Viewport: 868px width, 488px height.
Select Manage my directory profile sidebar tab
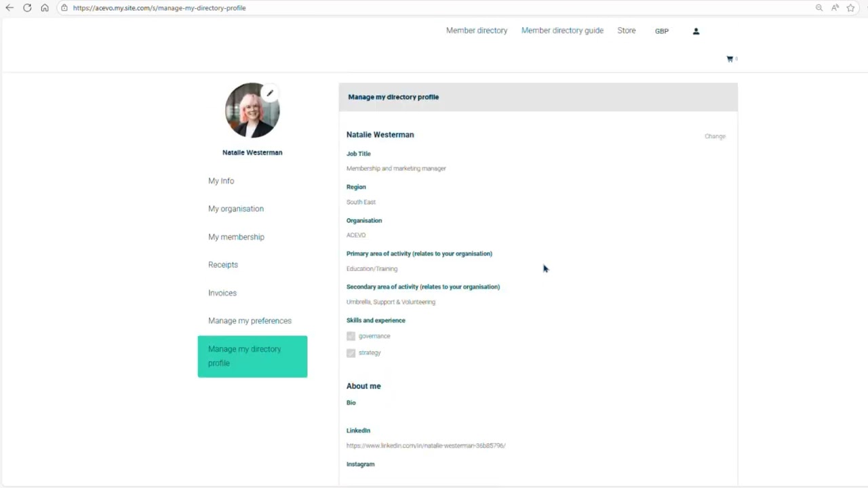click(252, 357)
